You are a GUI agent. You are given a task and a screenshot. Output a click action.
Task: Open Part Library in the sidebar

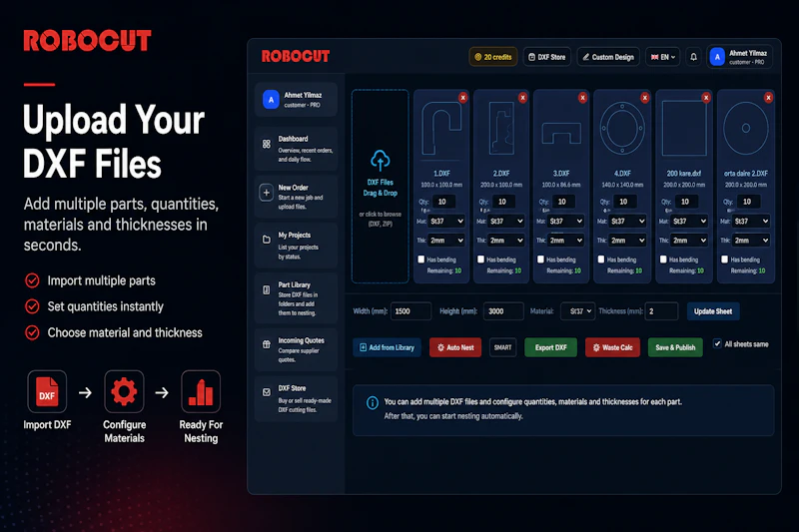pos(296,298)
